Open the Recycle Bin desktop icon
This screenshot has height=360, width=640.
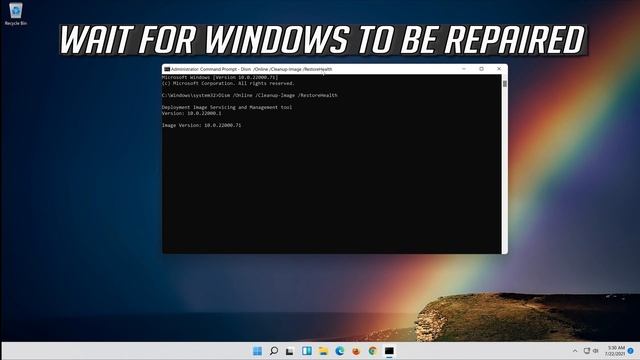(x=16, y=14)
